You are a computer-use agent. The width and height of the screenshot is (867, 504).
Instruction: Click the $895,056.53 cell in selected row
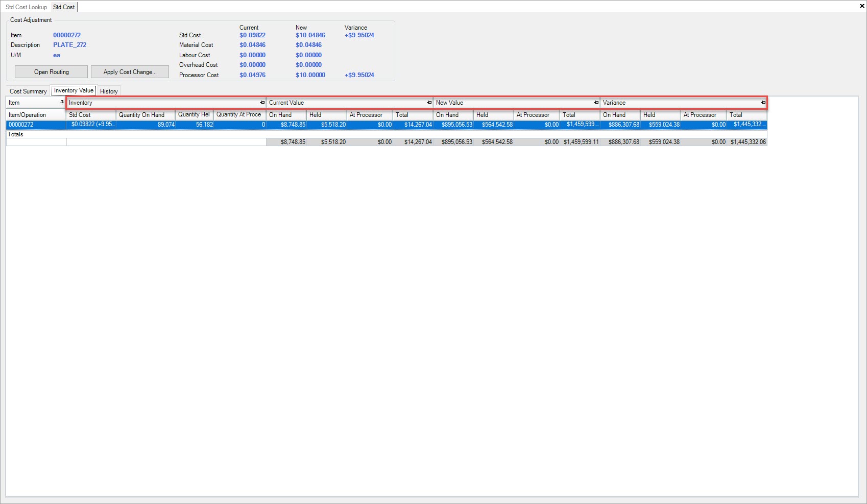pos(453,125)
